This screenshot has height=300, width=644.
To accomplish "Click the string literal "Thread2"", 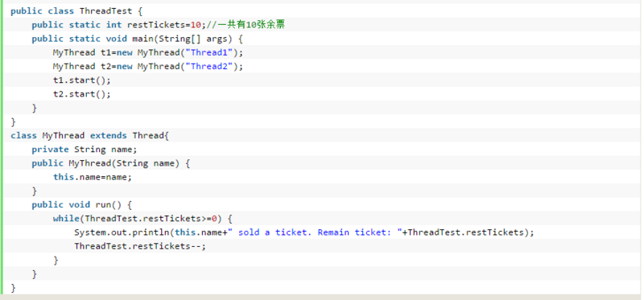I will click(x=209, y=67).
